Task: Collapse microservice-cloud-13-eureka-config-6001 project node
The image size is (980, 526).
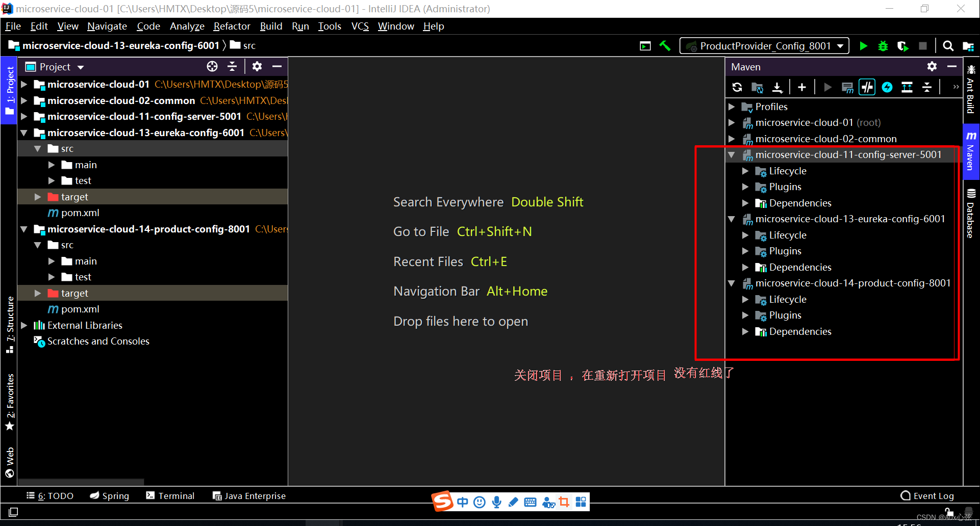Action: (x=24, y=133)
